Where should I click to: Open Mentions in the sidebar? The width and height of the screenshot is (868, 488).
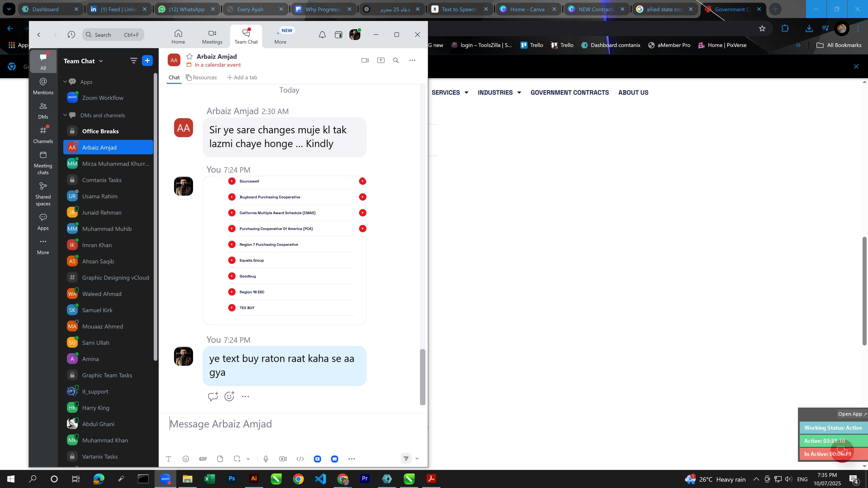(43, 86)
